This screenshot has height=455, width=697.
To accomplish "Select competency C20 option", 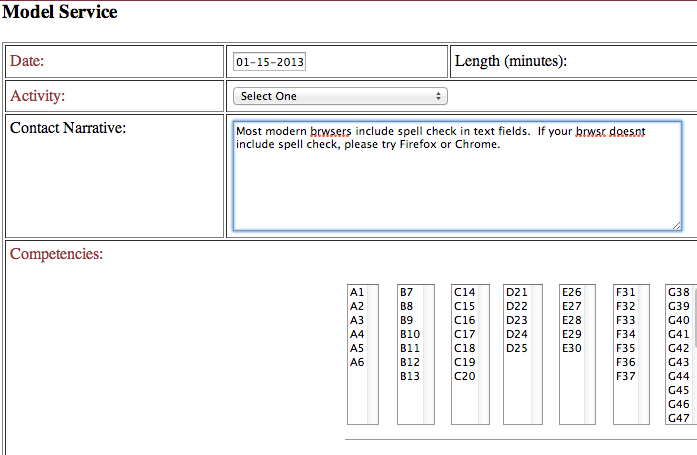I will pyautogui.click(x=463, y=376).
